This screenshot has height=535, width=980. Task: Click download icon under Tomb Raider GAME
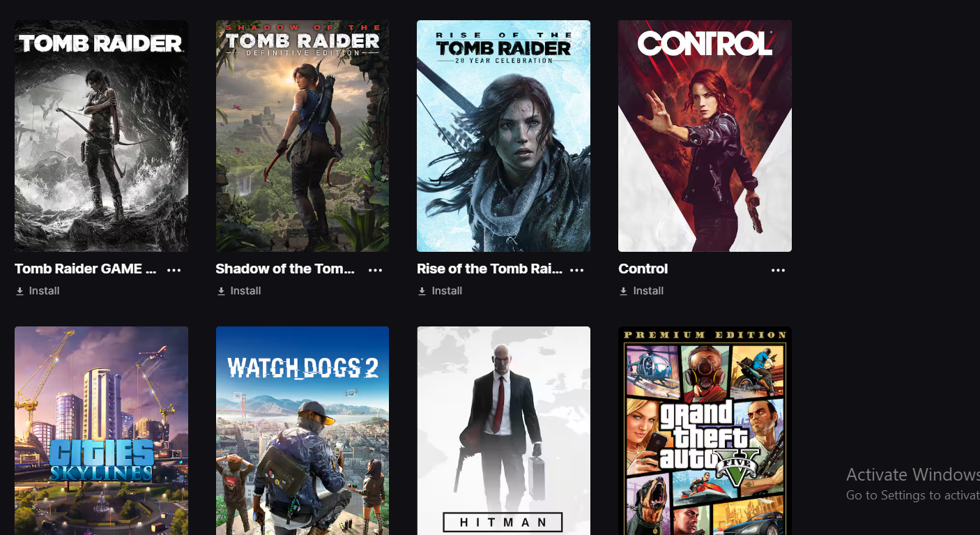pos(20,291)
